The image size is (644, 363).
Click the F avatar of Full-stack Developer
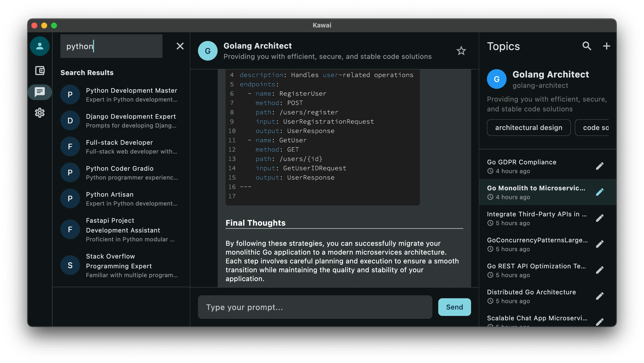70,146
